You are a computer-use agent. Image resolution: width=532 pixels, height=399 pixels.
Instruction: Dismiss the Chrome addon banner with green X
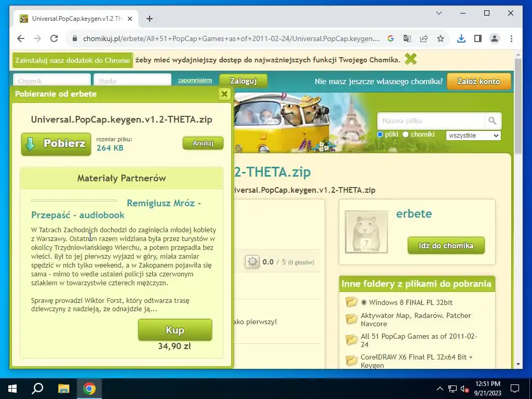coord(410,59)
